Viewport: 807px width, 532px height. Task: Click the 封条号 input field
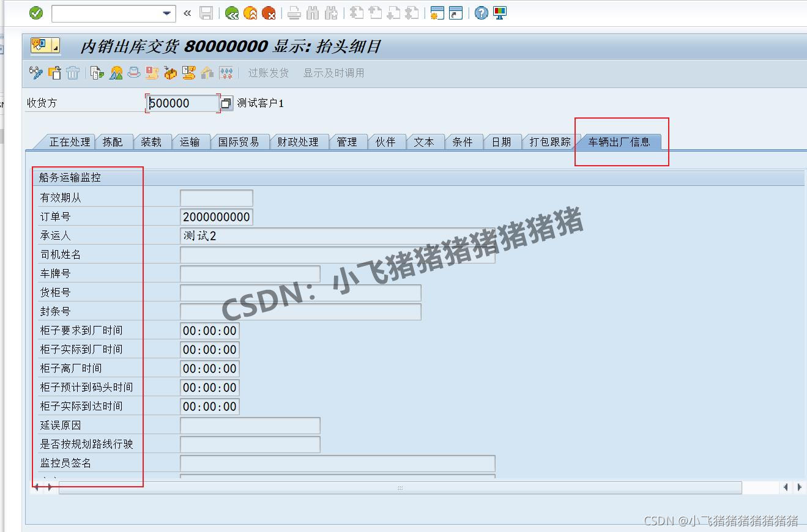(300, 312)
